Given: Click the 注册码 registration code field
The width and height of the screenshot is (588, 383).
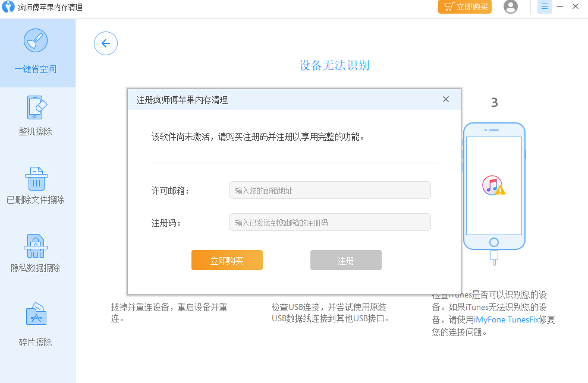Looking at the screenshot, I should (329, 223).
